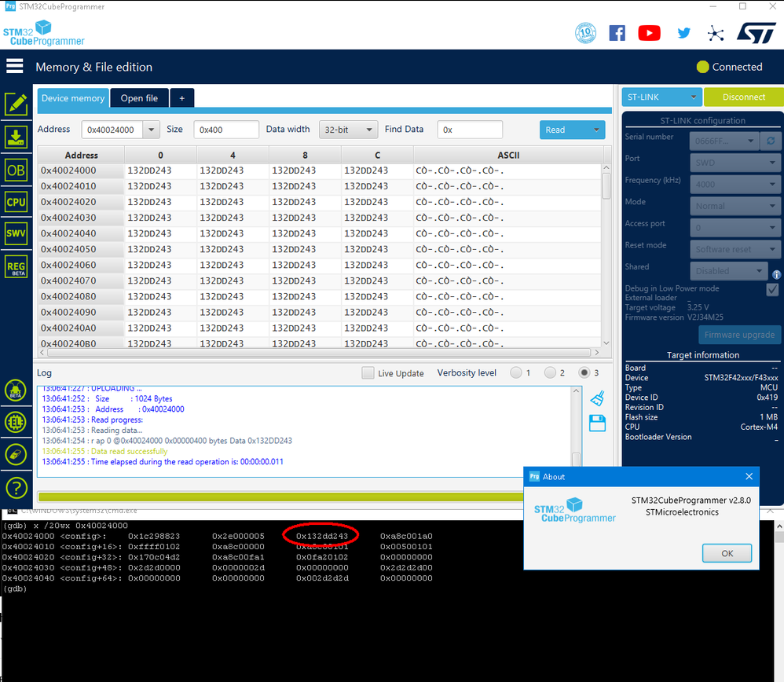Expand the Read button dropdown arrow
Image resolution: width=784 pixels, height=682 pixels.
click(x=596, y=130)
